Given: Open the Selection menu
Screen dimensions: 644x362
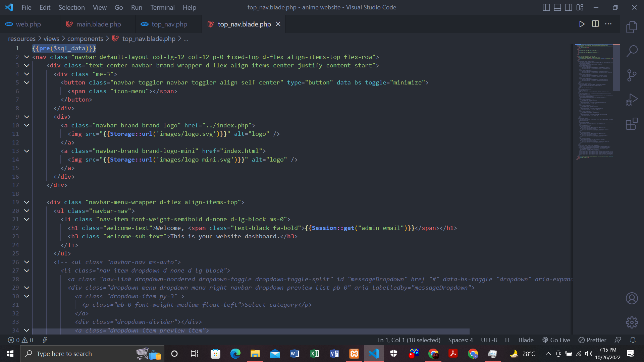Looking at the screenshot, I should click(x=71, y=7).
